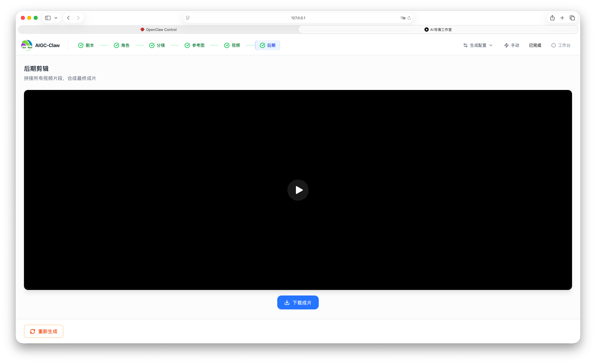Open the 剧本 step

point(86,45)
